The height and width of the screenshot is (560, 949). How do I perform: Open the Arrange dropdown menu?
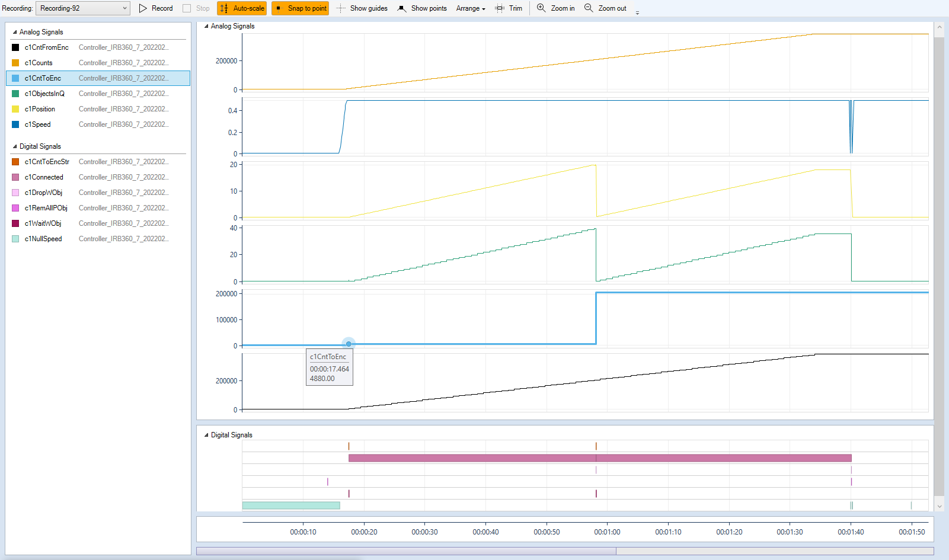pyautogui.click(x=471, y=8)
